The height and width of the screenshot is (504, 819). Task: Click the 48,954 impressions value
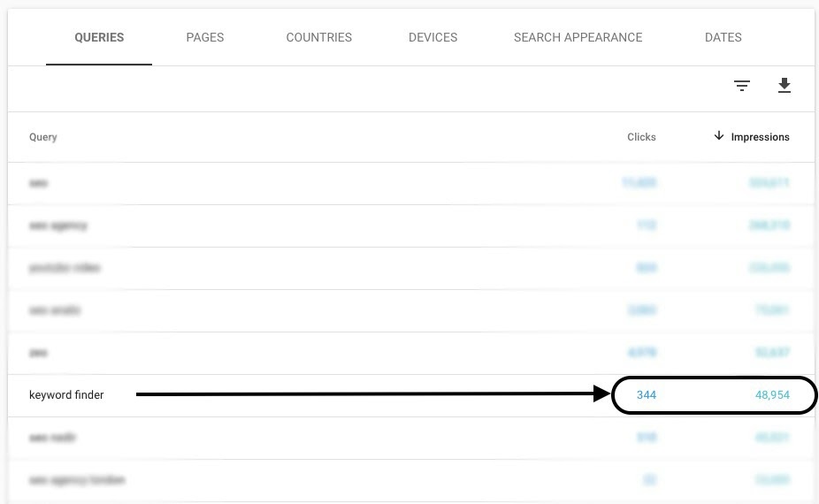[772, 395]
